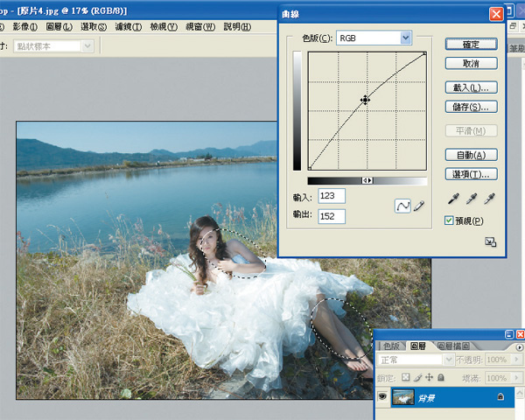This screenshot has height=420, width=525.
Task: Choose the pencil draw-curve tool
Action: tap(419, 206)
